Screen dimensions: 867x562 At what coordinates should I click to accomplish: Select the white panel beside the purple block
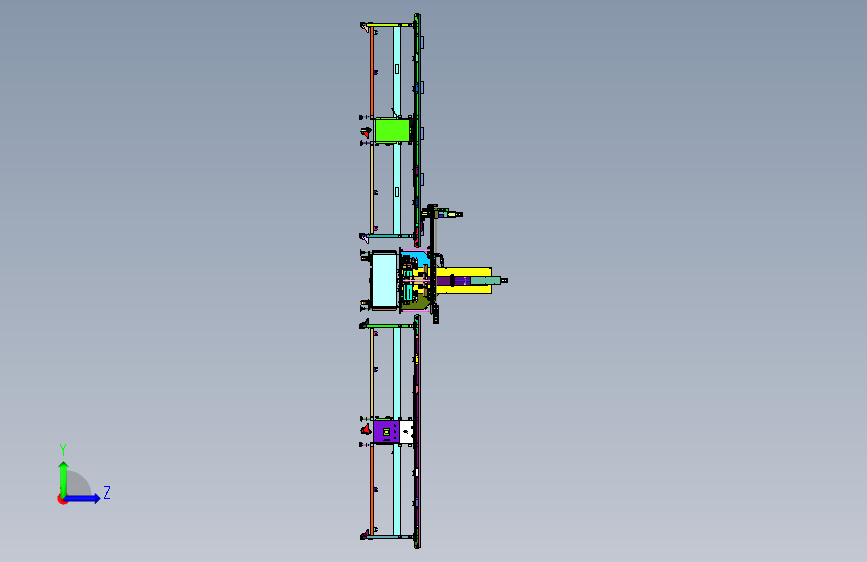(406, 431)
